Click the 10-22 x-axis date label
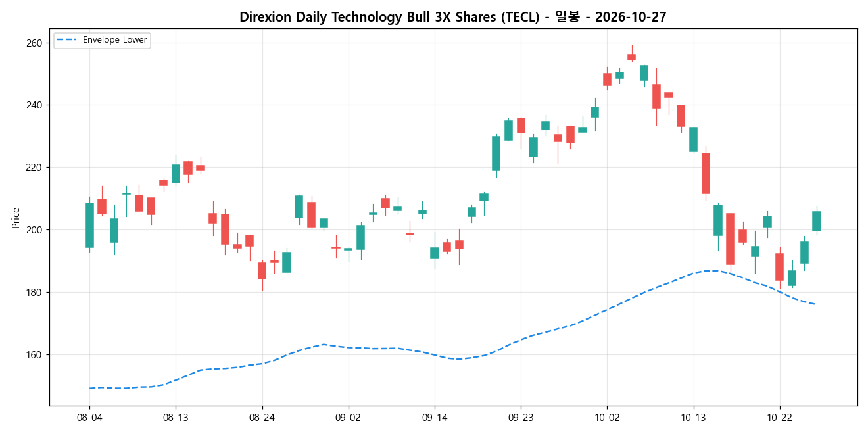This screenshot has width=868, height=434. click(779, 418)
